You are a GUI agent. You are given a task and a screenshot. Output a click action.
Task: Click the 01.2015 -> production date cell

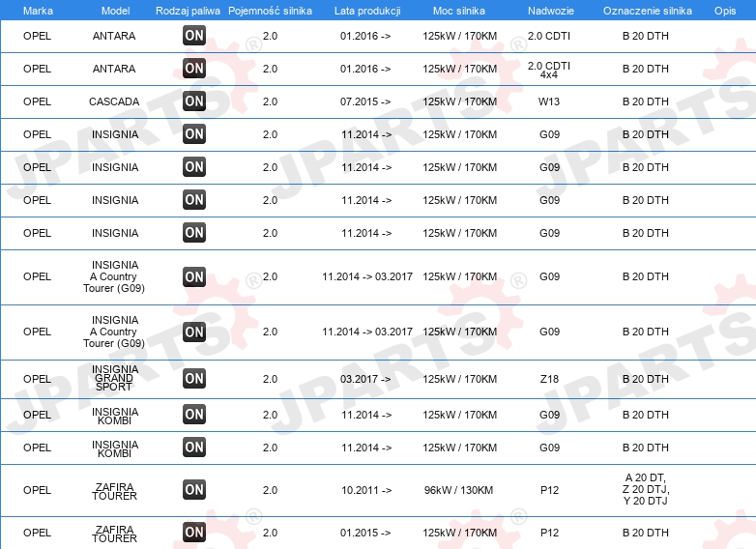(x=365, y=533)
